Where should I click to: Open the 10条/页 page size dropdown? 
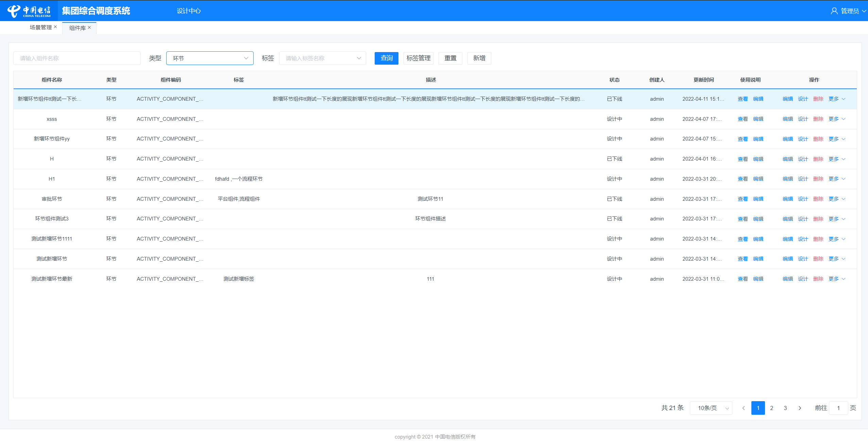[711, 408]
